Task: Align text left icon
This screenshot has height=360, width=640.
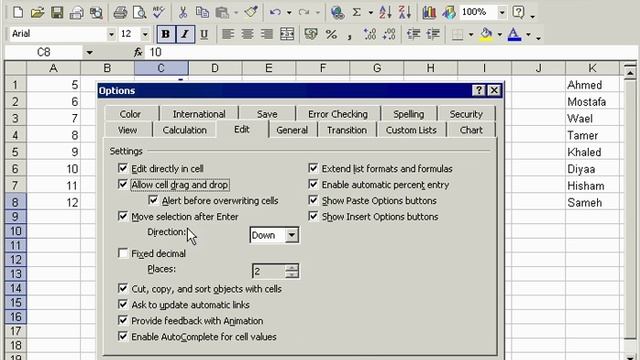Action: (228, 34)
